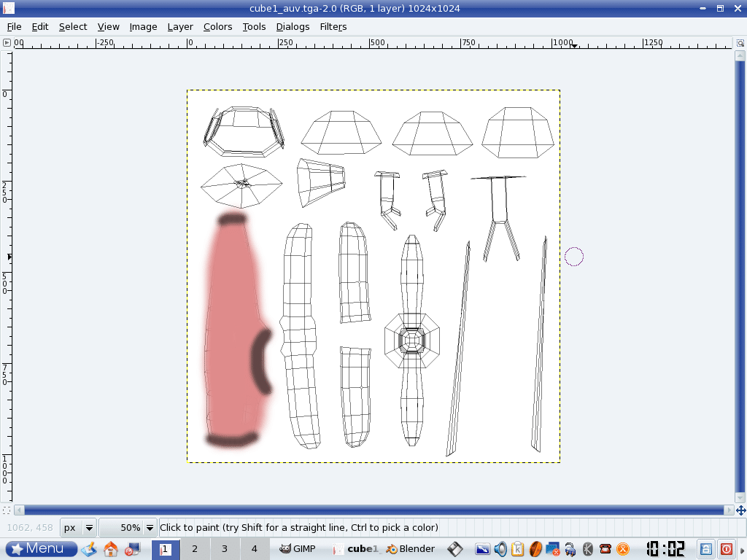Switch to virtual desktop 3
747x560 pixels.
coord(225,548)
